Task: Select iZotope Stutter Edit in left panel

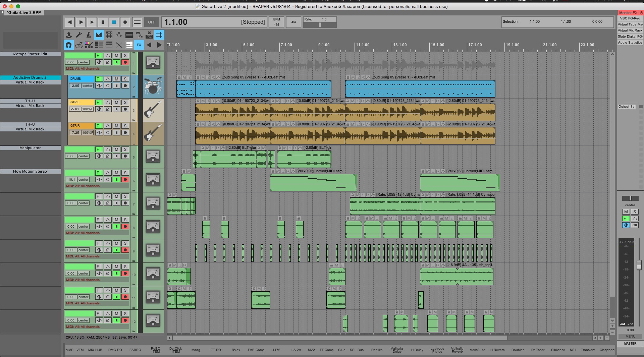Action: tap(30, 54)
